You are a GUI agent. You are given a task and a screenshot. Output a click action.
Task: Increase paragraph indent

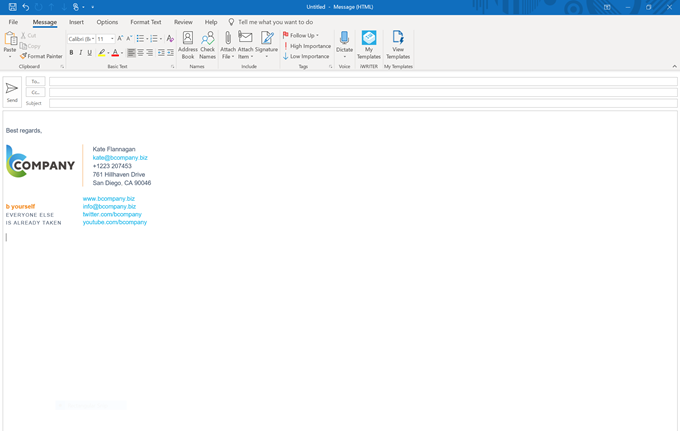(x=170, y=52)
